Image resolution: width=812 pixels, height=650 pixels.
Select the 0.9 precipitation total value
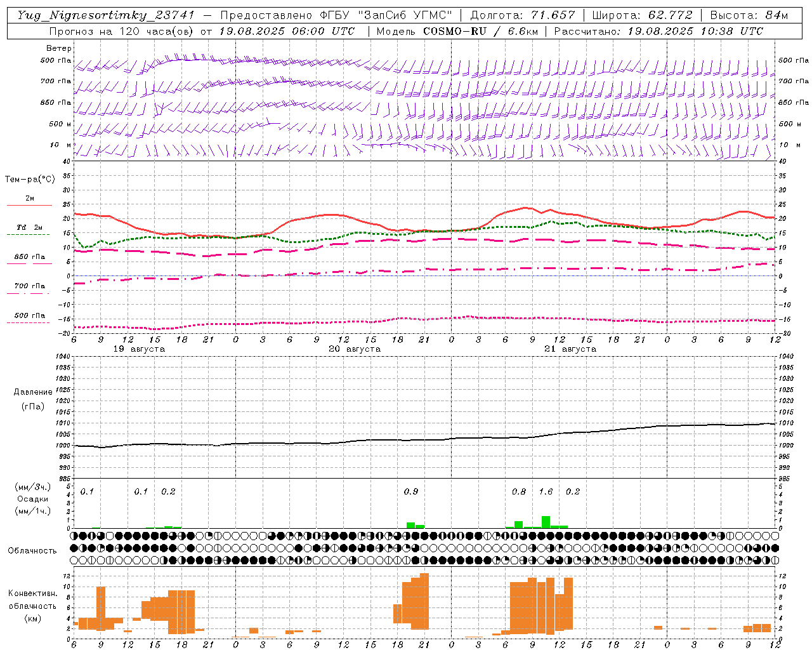tap(411, 491)
